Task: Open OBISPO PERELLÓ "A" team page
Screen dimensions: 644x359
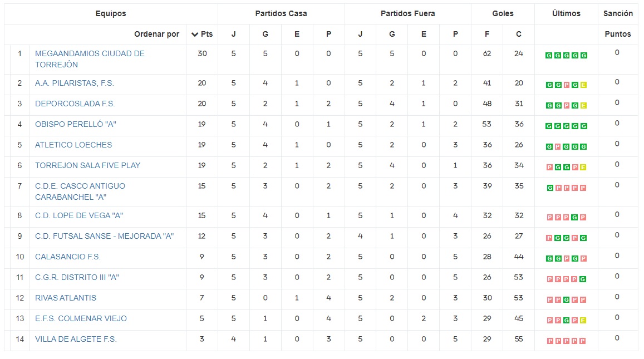Action: (x=76, y=124)
